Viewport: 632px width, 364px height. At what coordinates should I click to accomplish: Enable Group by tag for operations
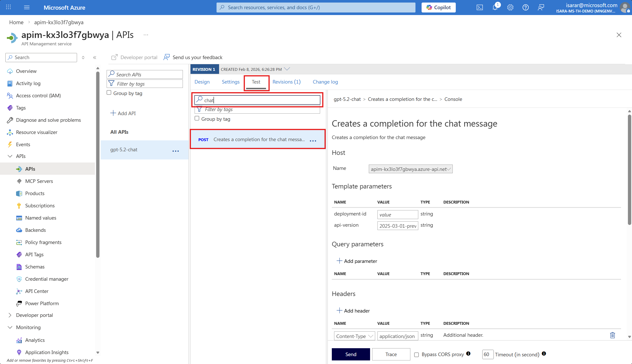(x=197, y=118)
